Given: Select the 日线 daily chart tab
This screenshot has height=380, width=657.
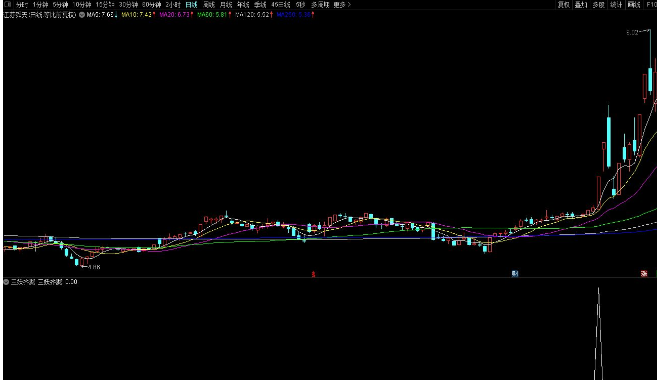Looking at the screenshot, I should 191,5.
